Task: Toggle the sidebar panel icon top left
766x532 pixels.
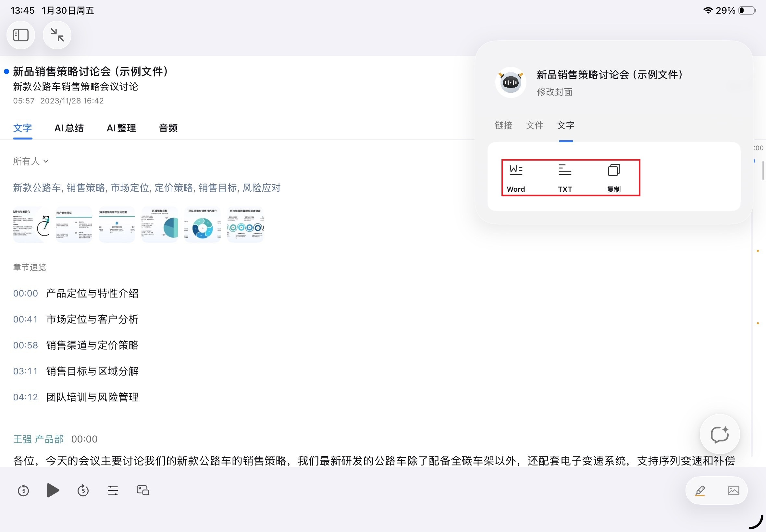Action: (21, 34)
